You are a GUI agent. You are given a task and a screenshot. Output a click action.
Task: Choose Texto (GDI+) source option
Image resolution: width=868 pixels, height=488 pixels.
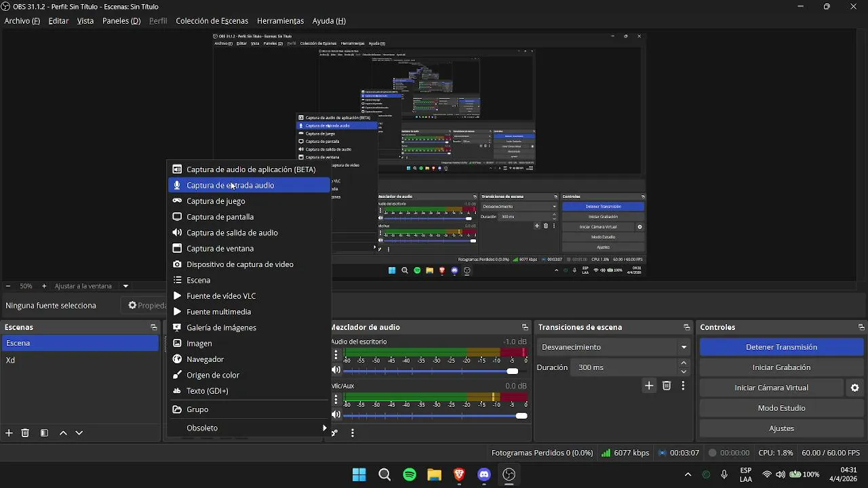click(x=248, y=391)
